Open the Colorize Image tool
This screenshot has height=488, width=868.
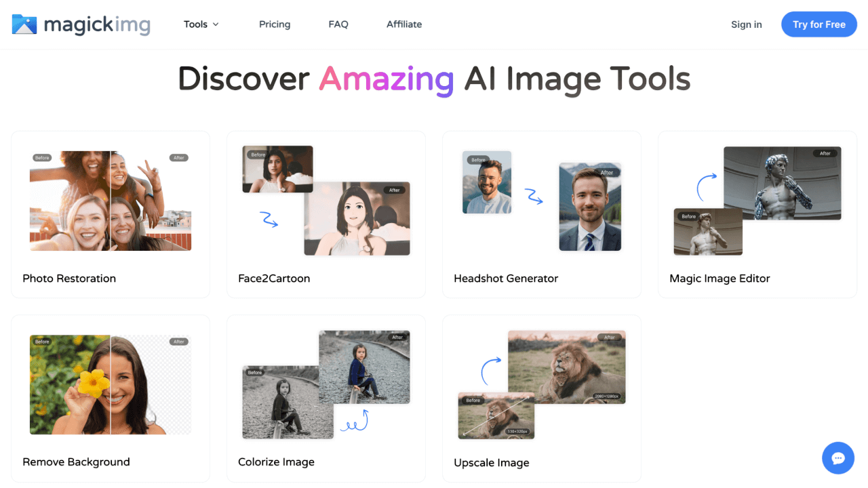pos(325,398)
